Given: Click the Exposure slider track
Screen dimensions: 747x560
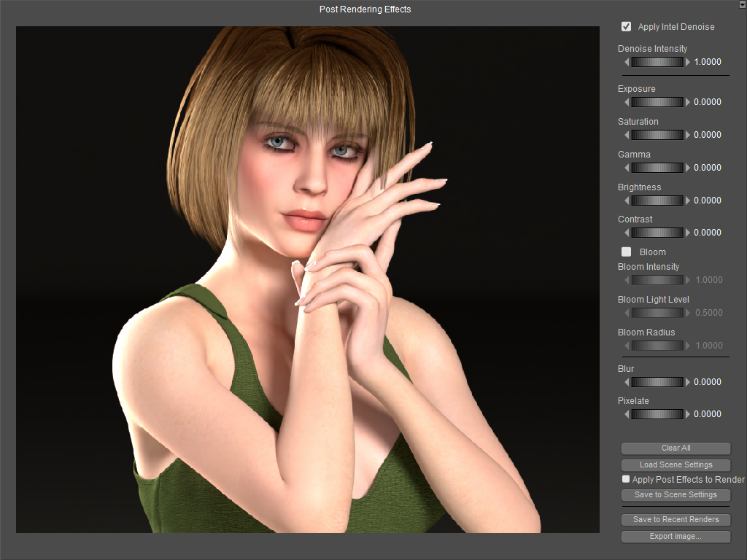Looking at the screenshot, I should (x=657, y=102).
